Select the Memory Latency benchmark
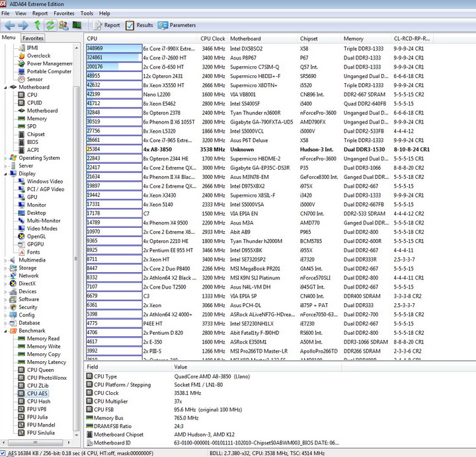Viewport: 476px width, 457px height. pos(42,362)
